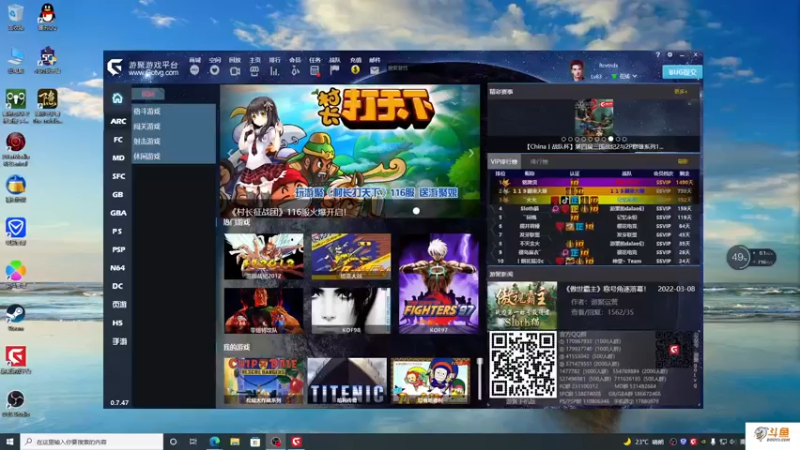Open the red G game platform desktop shortcut
Viewport: 800px width, 450px height.
[16, 360]
